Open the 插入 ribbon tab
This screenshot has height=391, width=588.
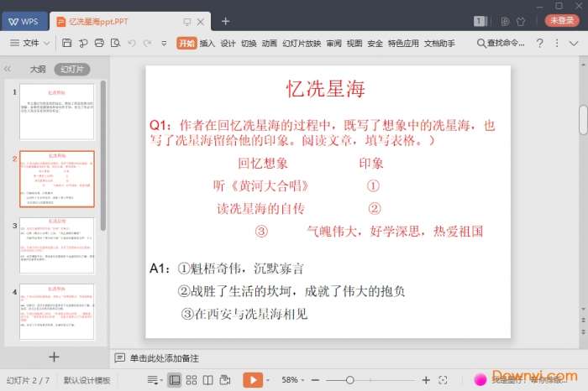click(207, 44)
